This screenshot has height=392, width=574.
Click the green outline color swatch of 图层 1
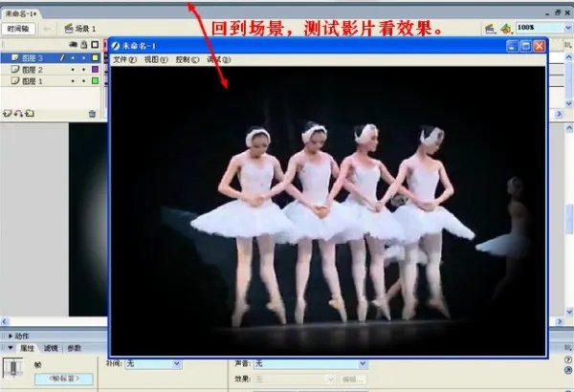(95, 81)
